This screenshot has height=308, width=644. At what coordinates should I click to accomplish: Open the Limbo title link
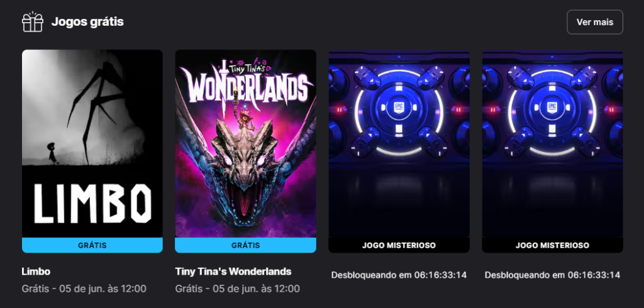point(36,271)
